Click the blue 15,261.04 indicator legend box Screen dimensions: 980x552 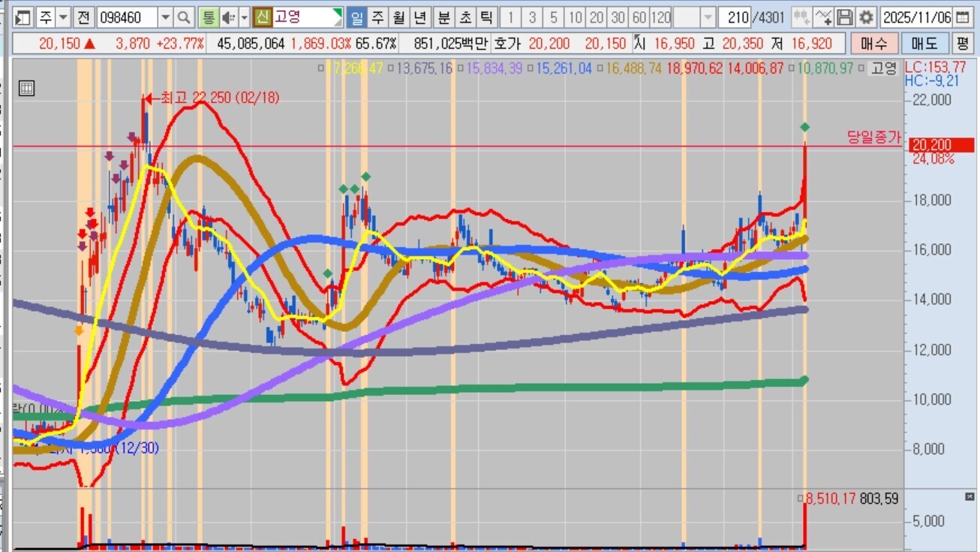pyautogui.click(x=531, y=68)
